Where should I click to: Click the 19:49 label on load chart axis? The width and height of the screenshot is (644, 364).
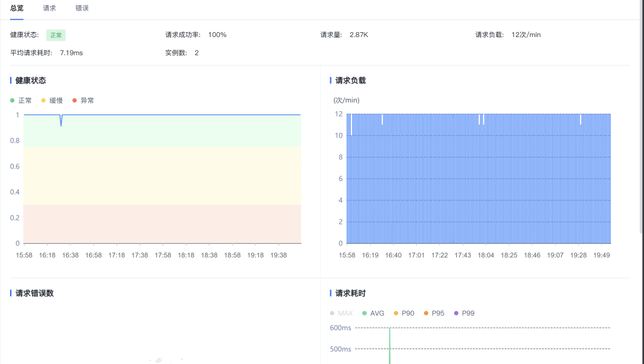602,255
